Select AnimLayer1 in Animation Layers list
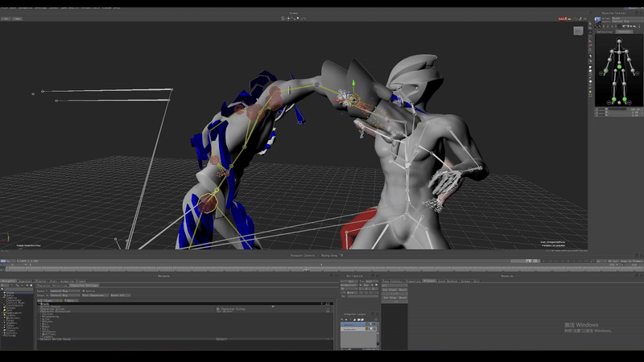The height and width of the screenshot is (362, 644). (353, 324)
